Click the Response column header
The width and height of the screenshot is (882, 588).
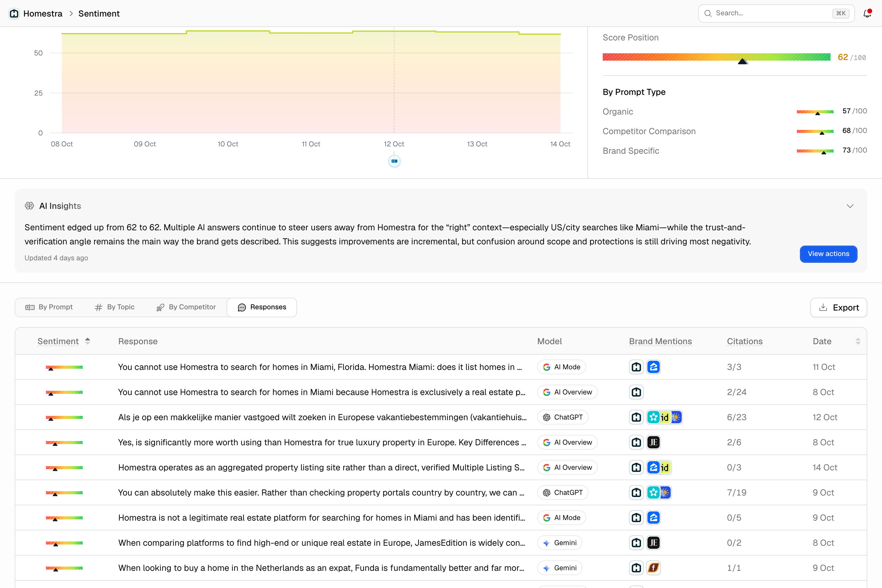138,341
